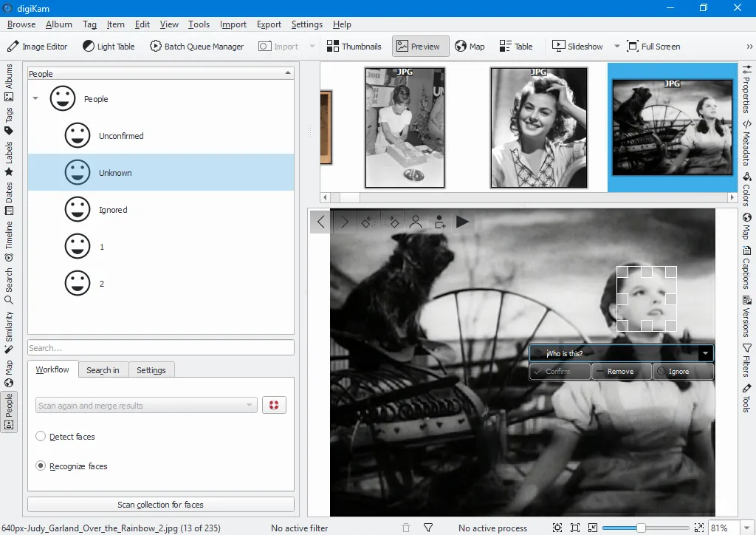Open the Filters right sidebar tab
This screenshot has height=535, width=756.
tap(746, 361)
